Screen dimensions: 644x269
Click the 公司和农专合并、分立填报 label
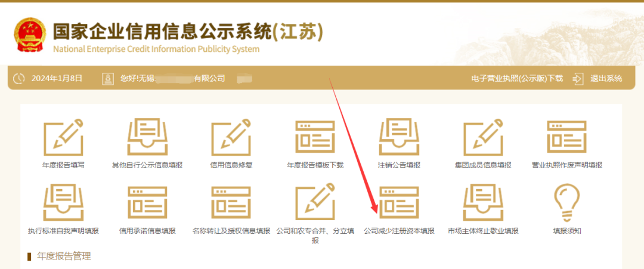coord(315,236)
